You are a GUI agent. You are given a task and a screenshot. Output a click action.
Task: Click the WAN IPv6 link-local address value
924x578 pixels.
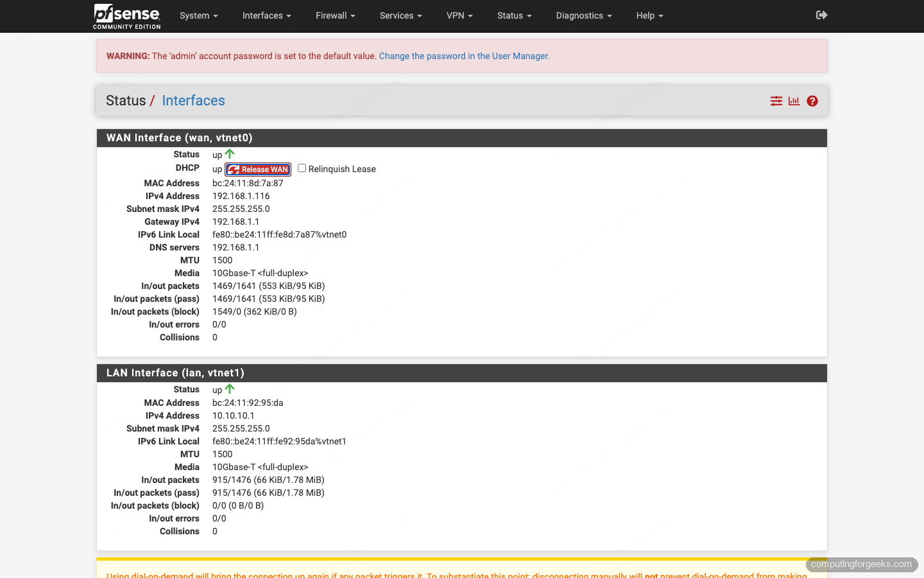[280, 234]
